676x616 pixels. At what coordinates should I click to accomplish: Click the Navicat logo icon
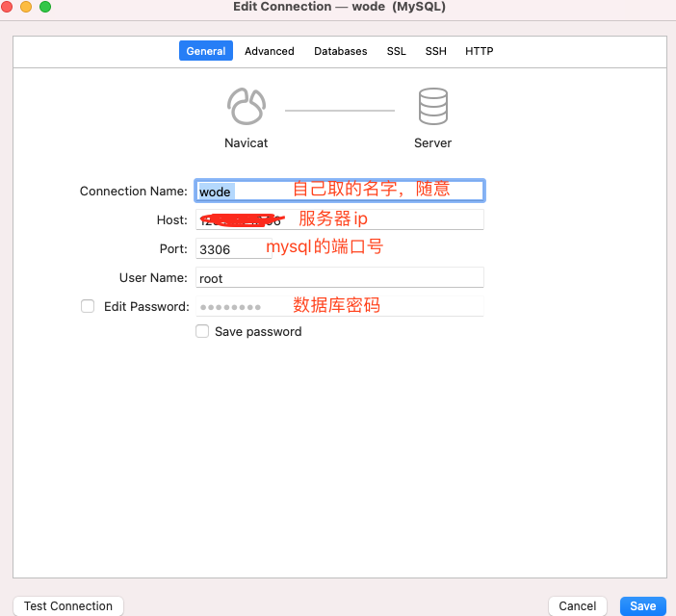[247, 106]
